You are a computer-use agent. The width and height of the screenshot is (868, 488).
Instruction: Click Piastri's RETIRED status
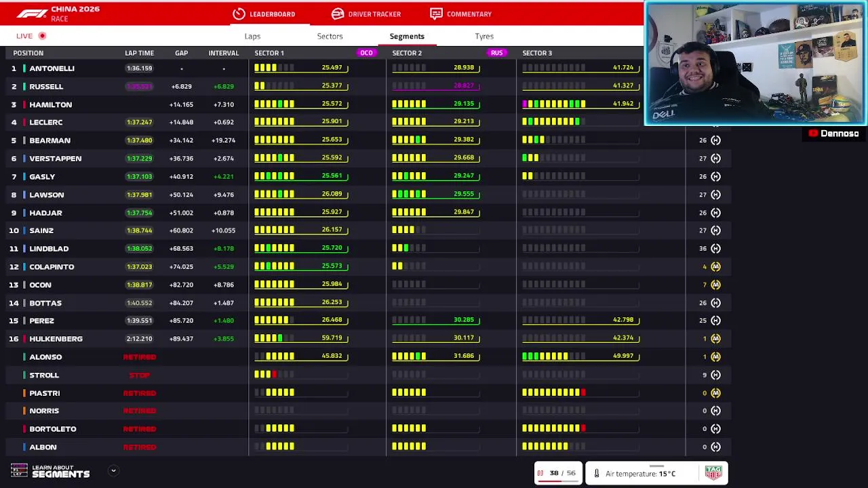(139, 393)
